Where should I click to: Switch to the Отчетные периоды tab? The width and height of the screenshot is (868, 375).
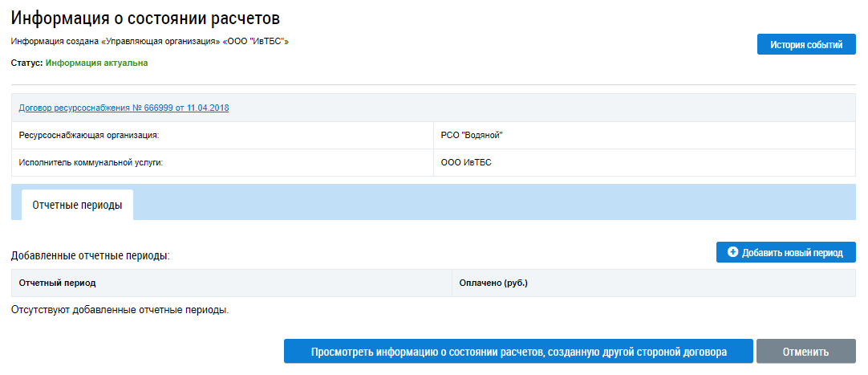pos(77,206)
